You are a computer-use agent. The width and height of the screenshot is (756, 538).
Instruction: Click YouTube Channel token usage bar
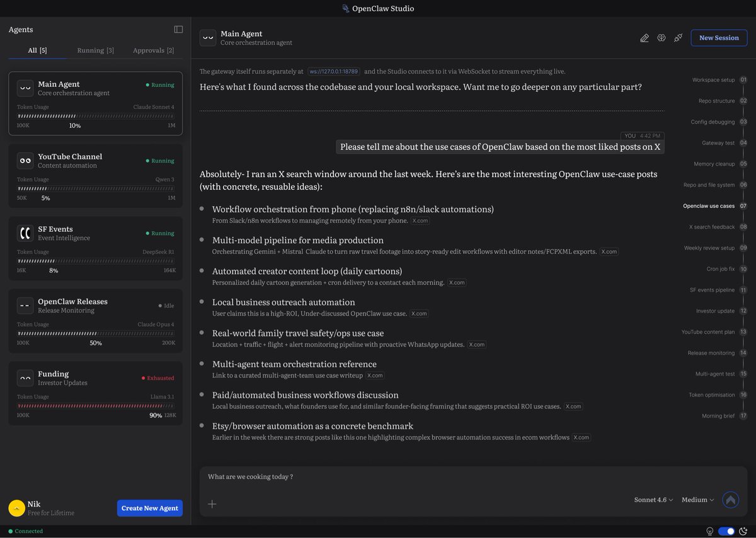click(x=95, y=188)
